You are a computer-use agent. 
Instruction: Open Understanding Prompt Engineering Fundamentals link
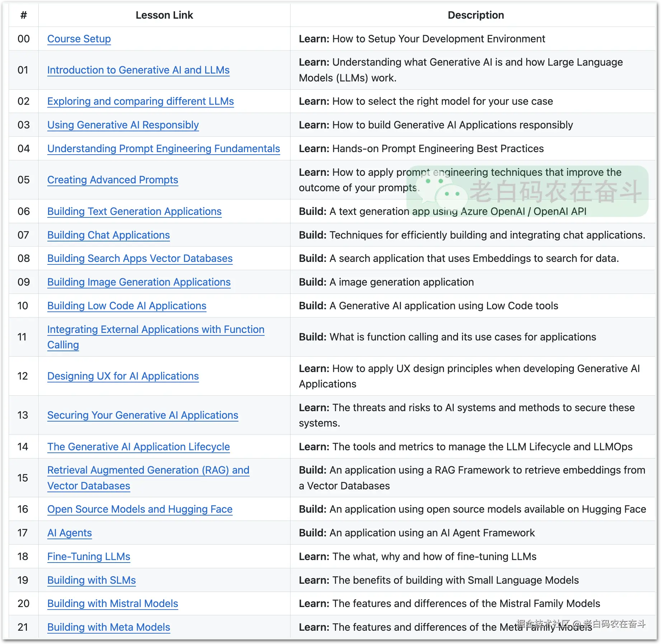point(164,149)
